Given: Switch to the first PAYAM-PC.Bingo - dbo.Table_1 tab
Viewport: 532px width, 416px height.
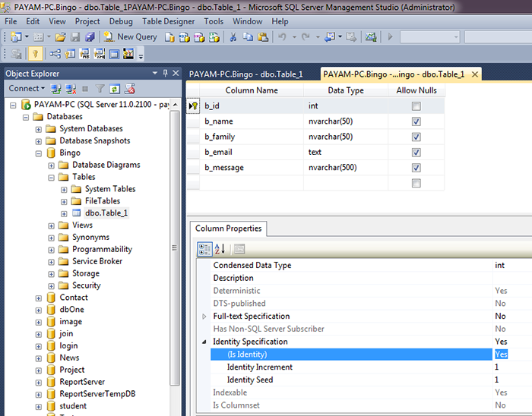Looking at the screenshot, I should tap(245, 74).
